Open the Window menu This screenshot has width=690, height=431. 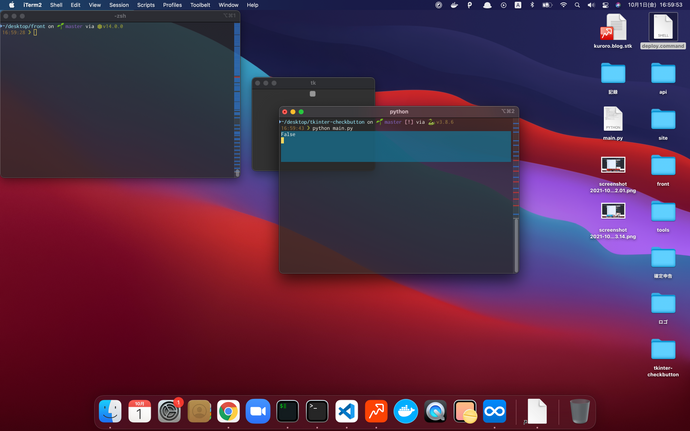coord(228,5)
